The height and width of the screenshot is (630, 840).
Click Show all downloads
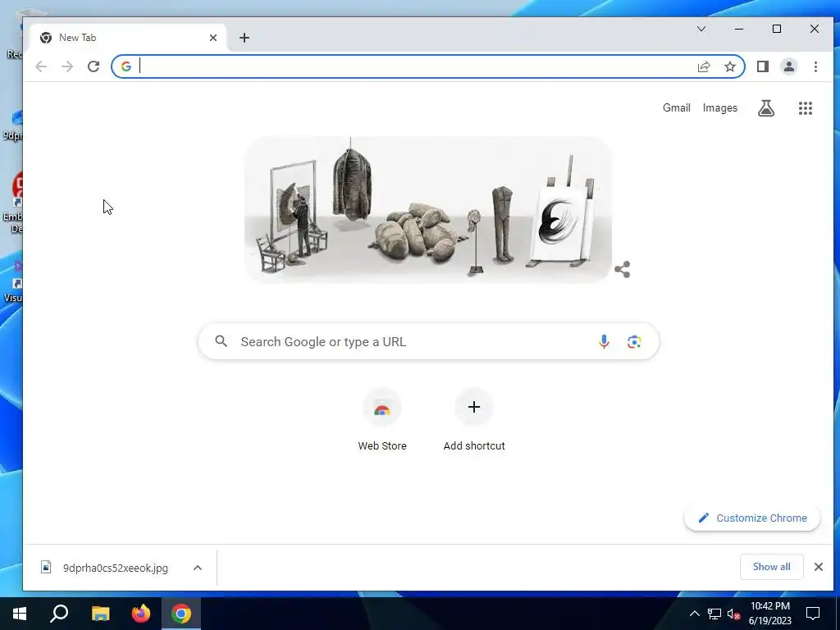click(771, 567)
